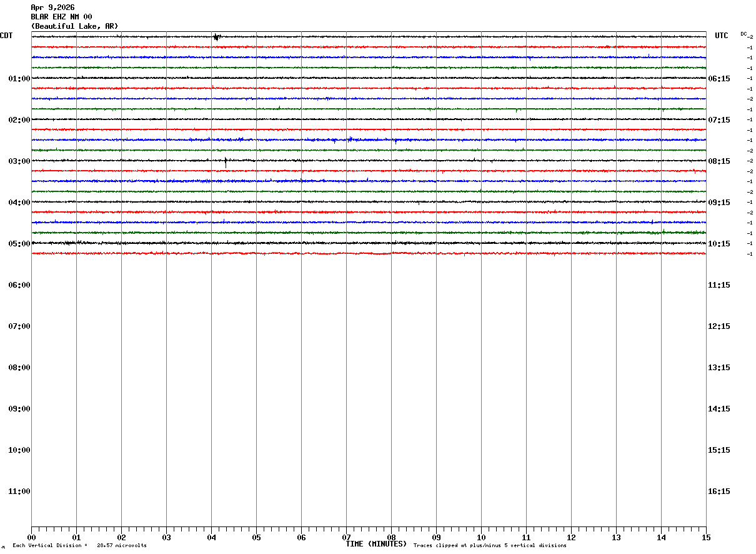Viewport: 756px width, 554px height.
Task: Click the black seismic burst near minute 04, top trace
Action: click(x=217, y=37)
